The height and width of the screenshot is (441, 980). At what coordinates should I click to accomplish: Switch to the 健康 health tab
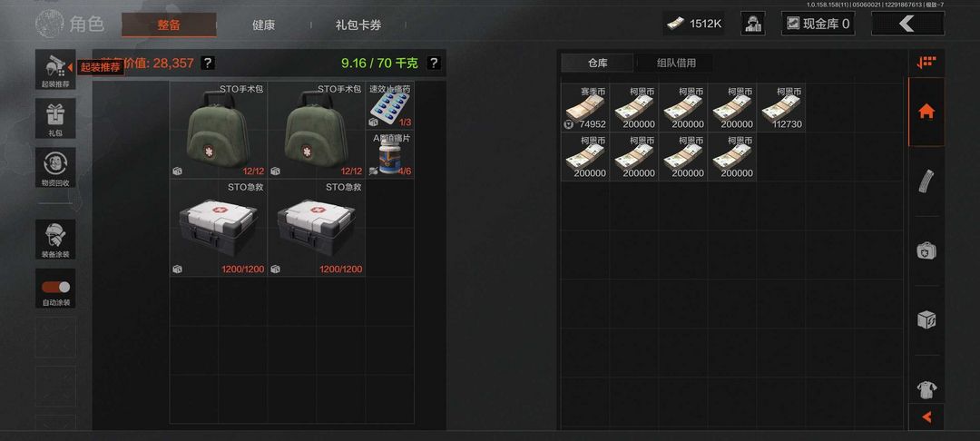click(263, 25)
